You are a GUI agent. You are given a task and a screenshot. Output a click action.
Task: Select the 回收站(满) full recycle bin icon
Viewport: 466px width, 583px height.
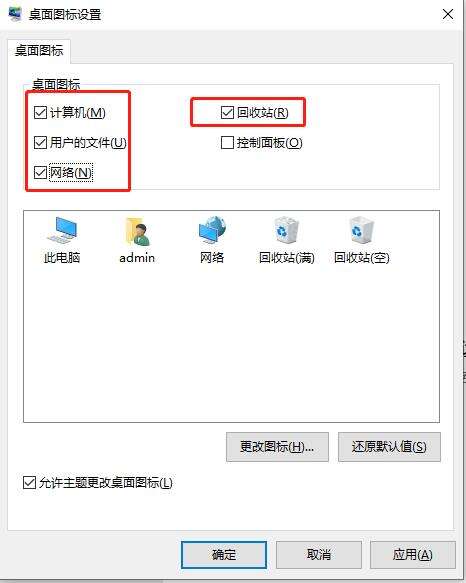point(287,240)
